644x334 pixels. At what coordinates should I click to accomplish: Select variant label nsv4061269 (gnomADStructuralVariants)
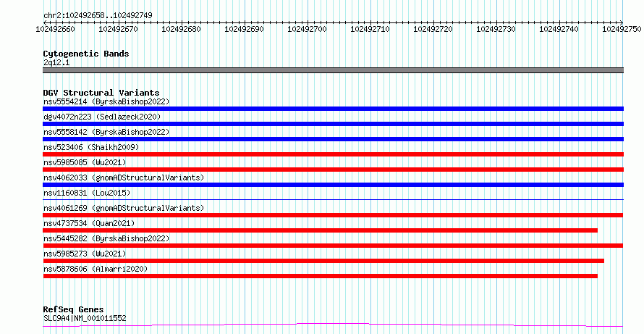[x=123, y=208]
